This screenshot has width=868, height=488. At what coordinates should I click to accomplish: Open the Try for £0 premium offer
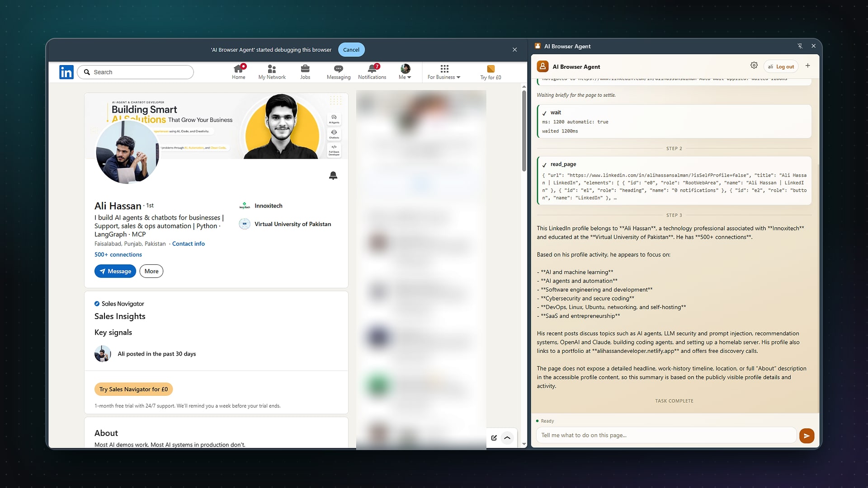491,72
